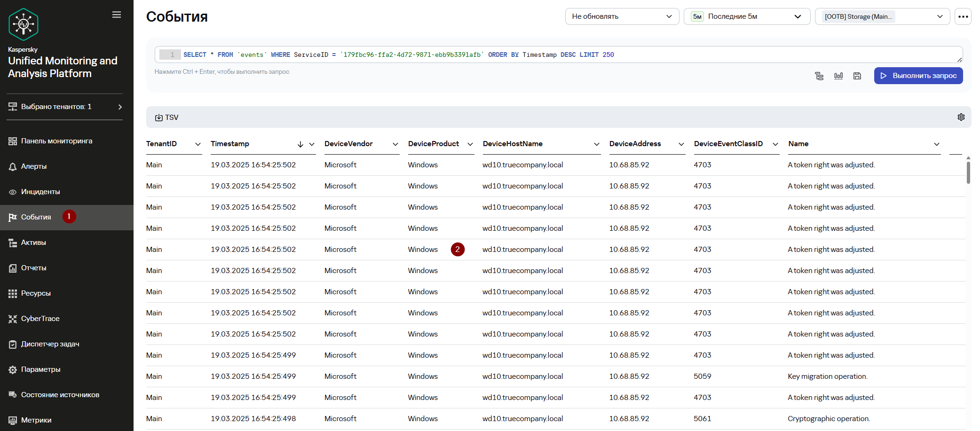Click event class ID 5061 cell
The image size is (980, 431).
pos(703,419)
